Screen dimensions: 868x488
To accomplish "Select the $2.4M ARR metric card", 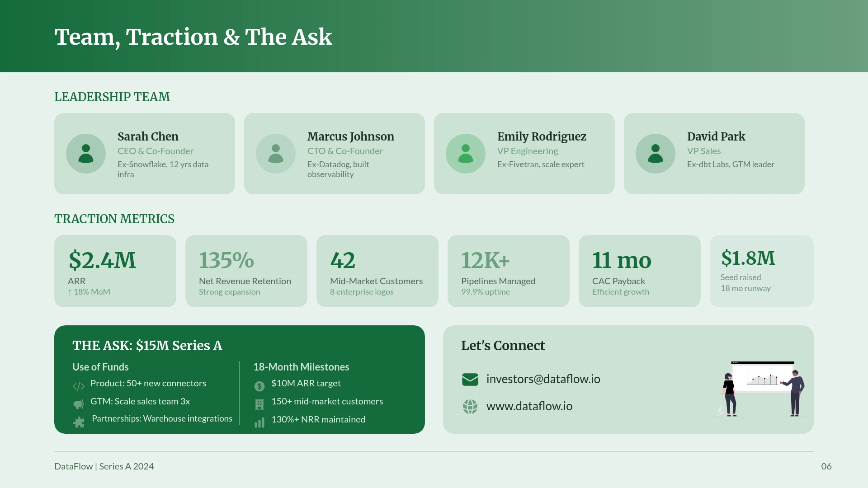I will click(115, 271).
